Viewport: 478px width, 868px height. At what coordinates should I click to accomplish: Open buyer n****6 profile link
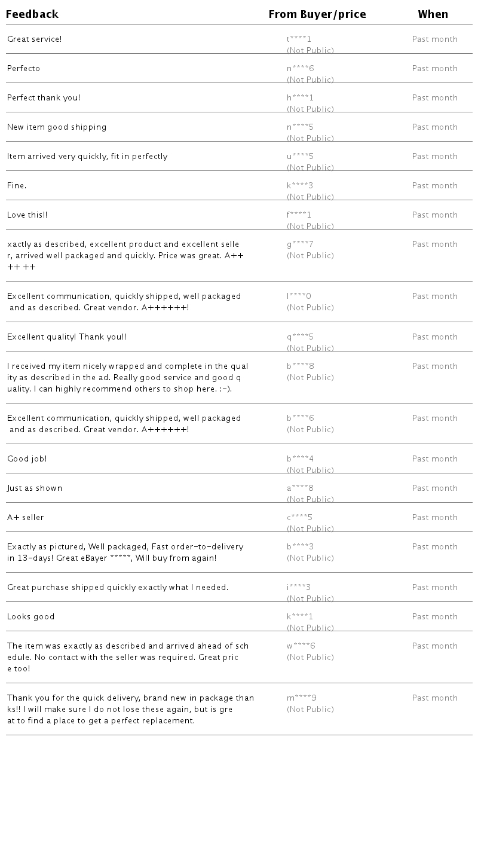click(300, 69)
